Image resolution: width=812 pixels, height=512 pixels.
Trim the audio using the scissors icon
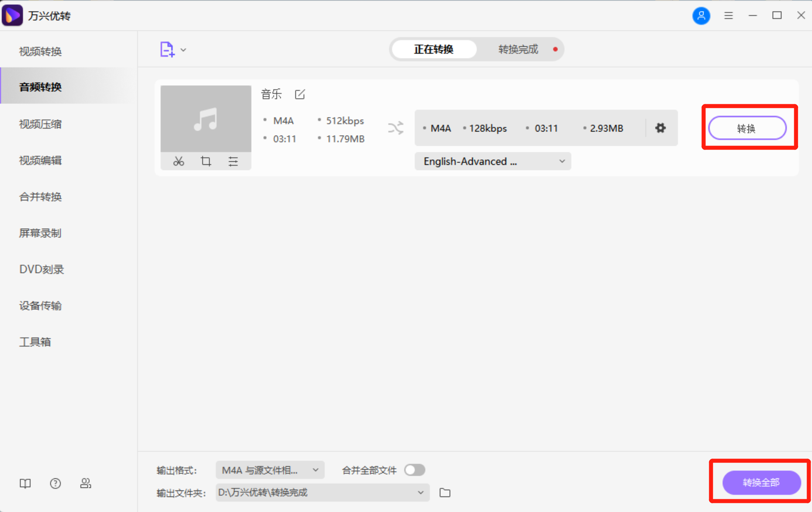pyautogui.click(x=178, y=161)
